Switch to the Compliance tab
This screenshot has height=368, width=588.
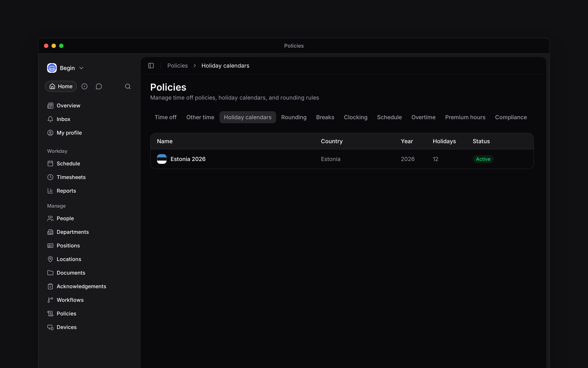point(511,117)
